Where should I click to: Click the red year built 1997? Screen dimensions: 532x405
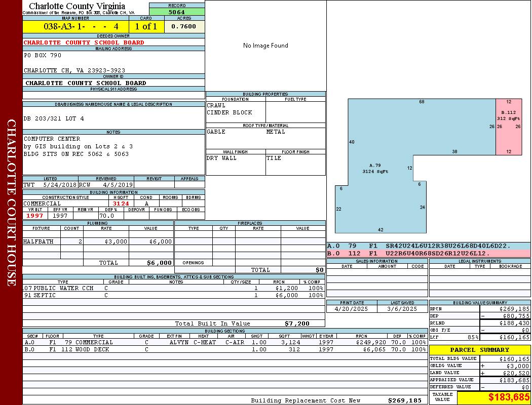coord(34,216)
